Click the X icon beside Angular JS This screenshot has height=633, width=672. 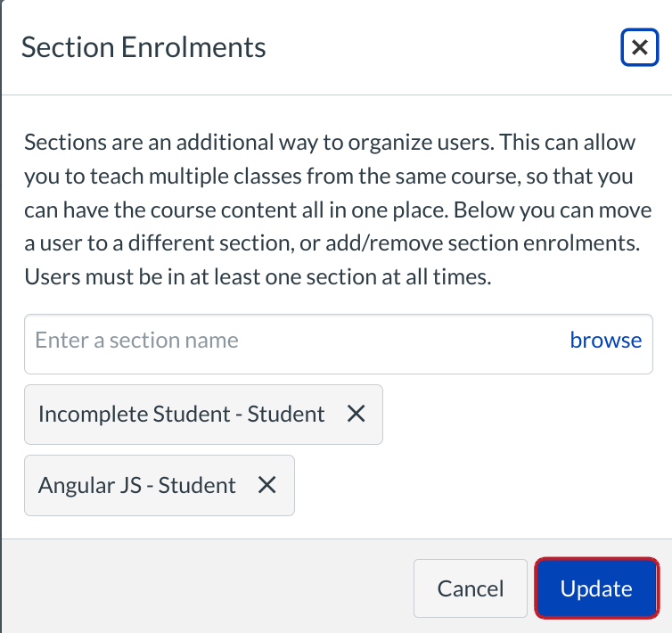click(266, 485)
